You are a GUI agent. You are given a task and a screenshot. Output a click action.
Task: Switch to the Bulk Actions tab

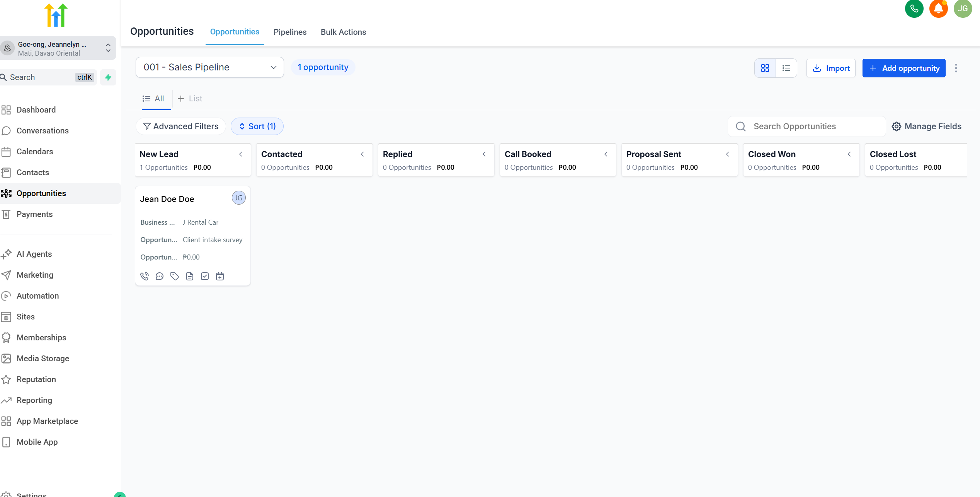click(x=343, y=32)
